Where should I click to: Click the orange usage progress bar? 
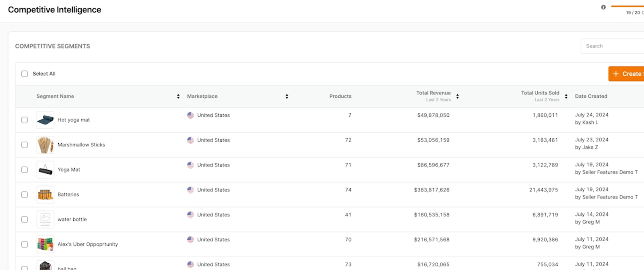click(628, 6)
